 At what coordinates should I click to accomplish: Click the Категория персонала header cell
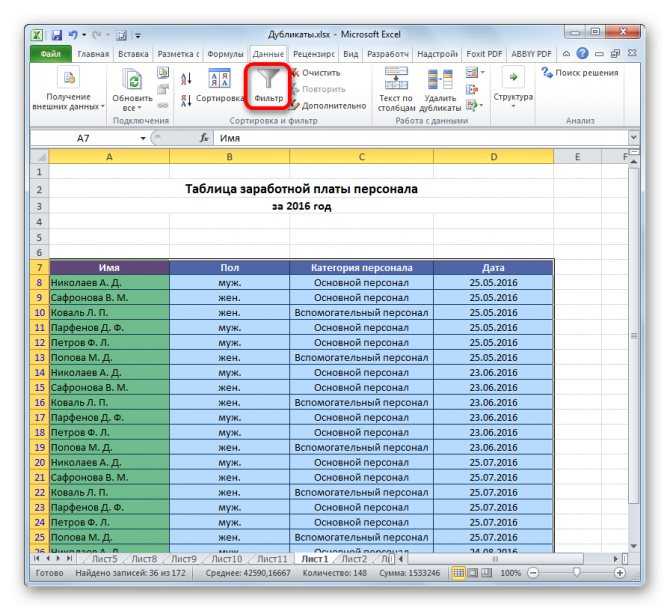click(361, 267)
